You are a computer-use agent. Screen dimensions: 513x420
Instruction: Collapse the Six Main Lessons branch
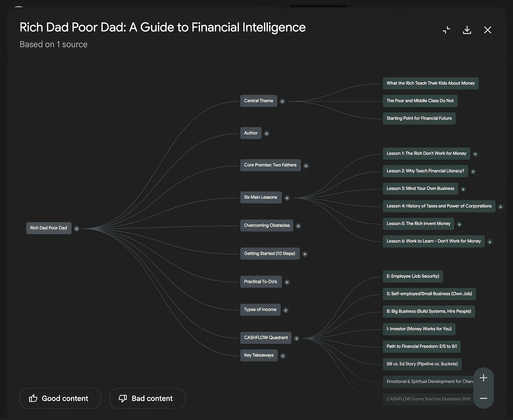click(x=287, y=198)
